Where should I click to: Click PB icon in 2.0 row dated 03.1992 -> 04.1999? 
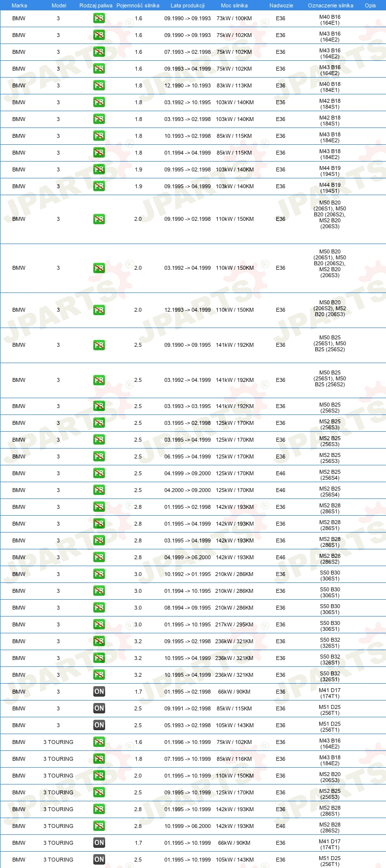click(99, 268)
